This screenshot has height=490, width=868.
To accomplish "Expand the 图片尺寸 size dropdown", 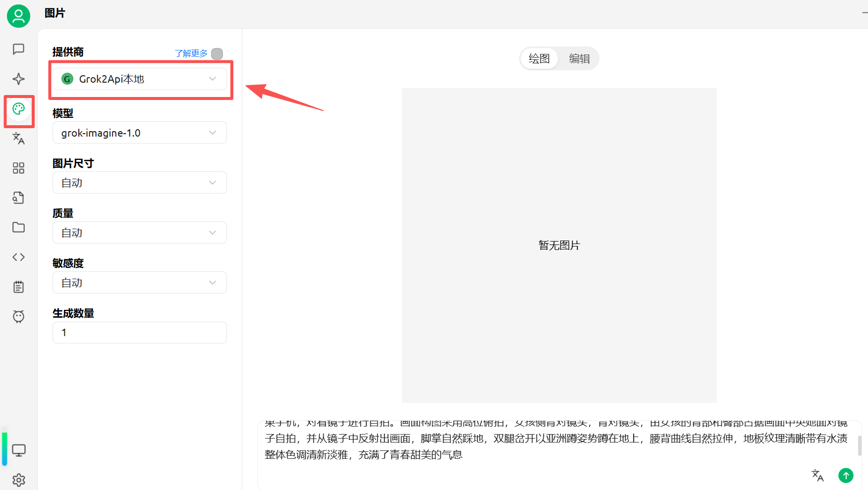I will [x=140, y=183].
